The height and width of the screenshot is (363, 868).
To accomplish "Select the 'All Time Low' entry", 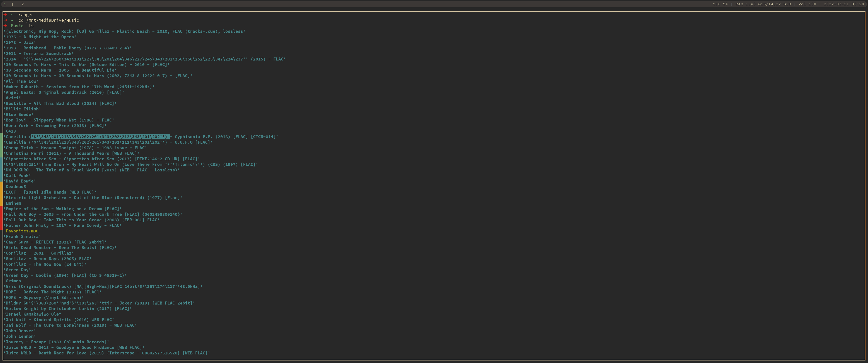I will pyautogui.click(x=21, y=81).
